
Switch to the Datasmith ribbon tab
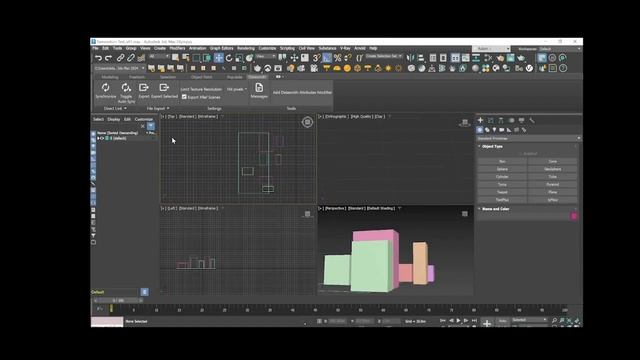(257, 77)
